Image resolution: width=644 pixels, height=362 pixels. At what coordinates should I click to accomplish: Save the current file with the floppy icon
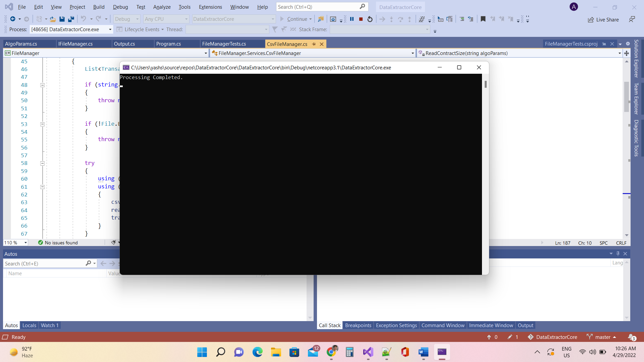(62, 19)
